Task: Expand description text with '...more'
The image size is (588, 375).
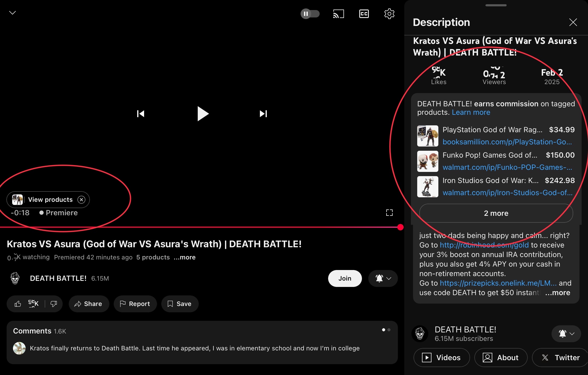Action: coord(558,292)
